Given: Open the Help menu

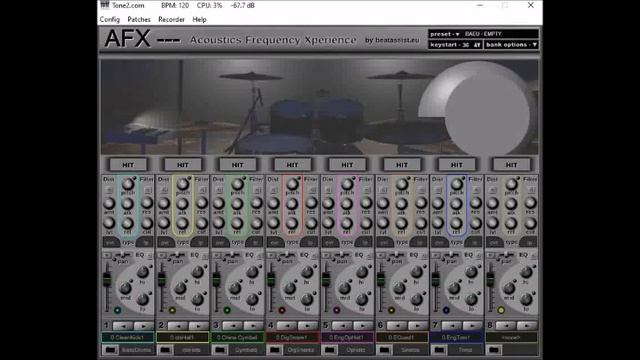Looking at the screenshot, I should tap(199, 20).
